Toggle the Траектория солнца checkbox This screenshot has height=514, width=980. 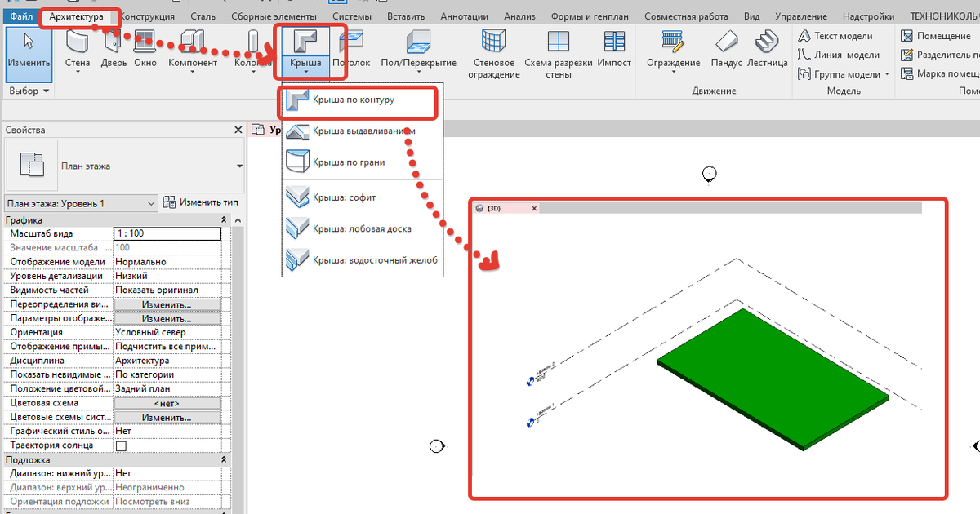point(121,445)
